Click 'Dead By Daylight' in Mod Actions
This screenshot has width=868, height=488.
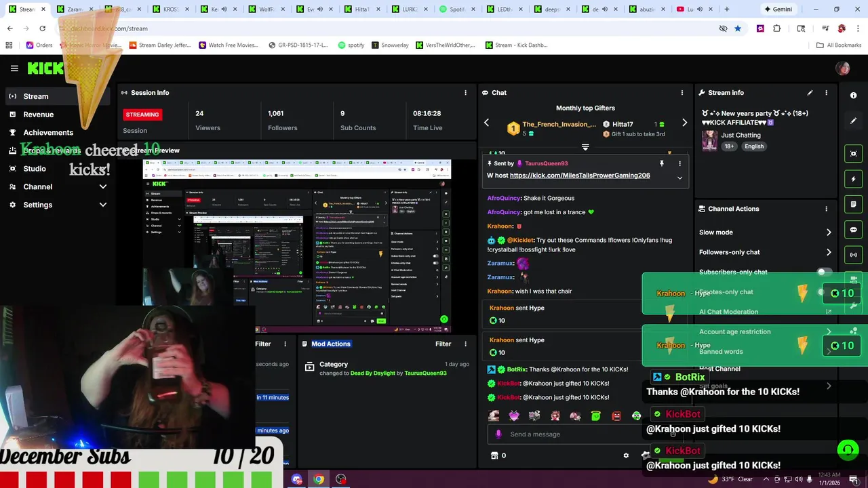pyautogui.click(x=372, y=373)
